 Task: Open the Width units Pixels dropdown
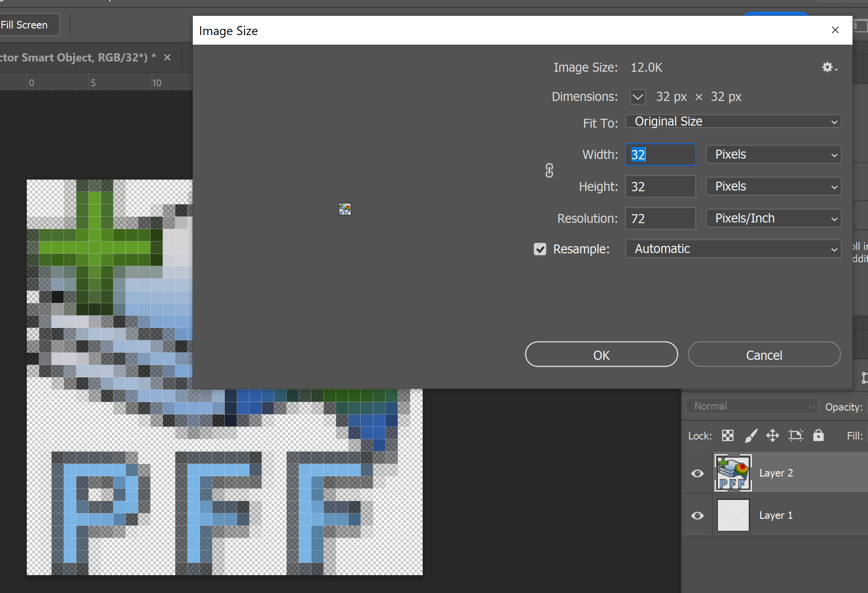[773, 155]
